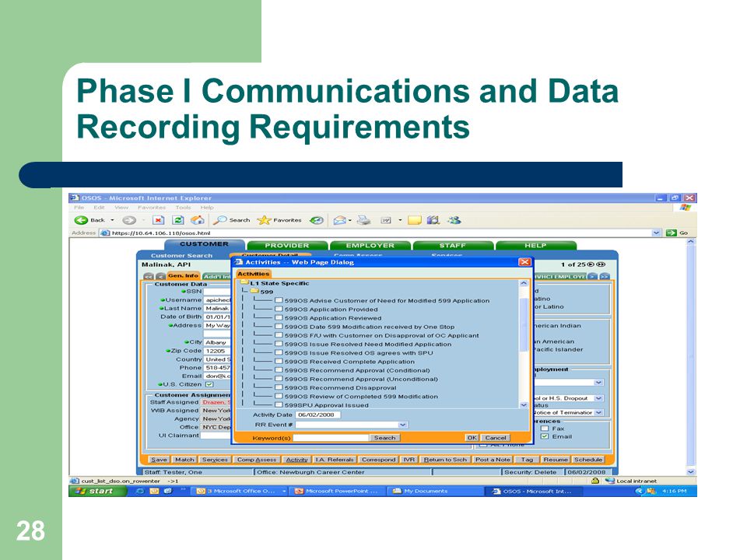
Task: Toggle the Fax preference checkbox
Action: click(x=545, y=428)
